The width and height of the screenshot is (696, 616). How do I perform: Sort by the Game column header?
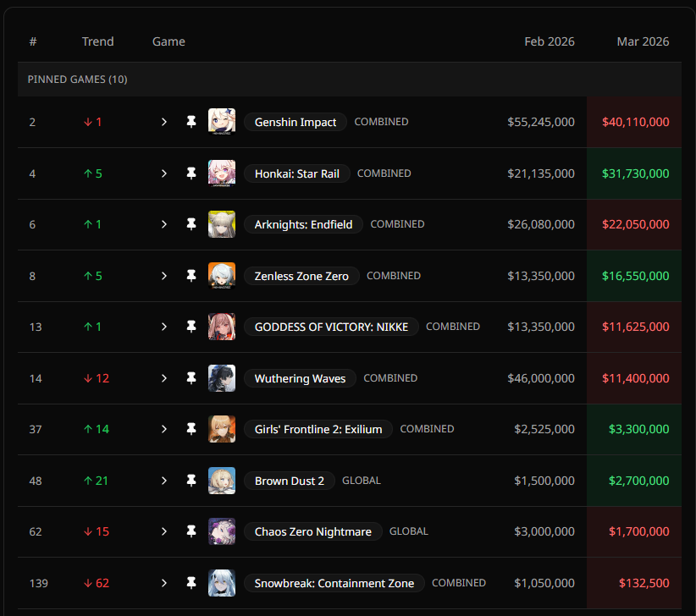pyautogui.click(x=168, y=41)
